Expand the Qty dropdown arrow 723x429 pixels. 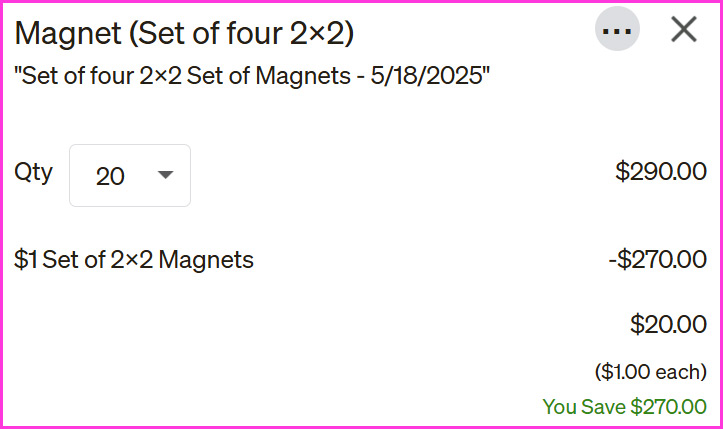click(166, 175)
